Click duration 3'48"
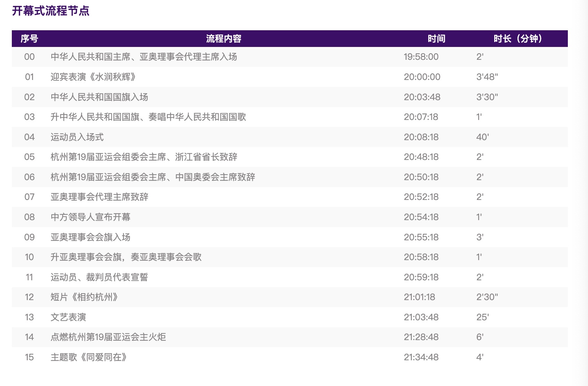Screen dimensions: 588x386 pyautogui.click(x=487, y=77)
